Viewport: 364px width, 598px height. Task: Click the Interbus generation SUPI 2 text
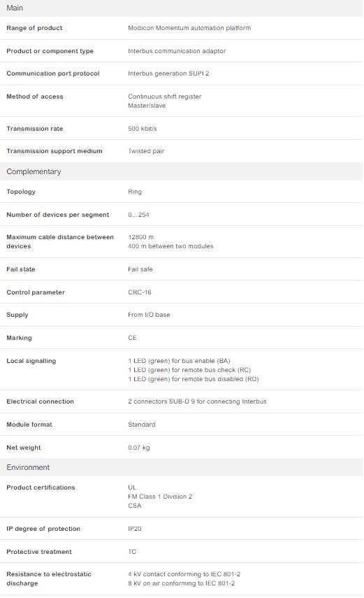point(168,73)
